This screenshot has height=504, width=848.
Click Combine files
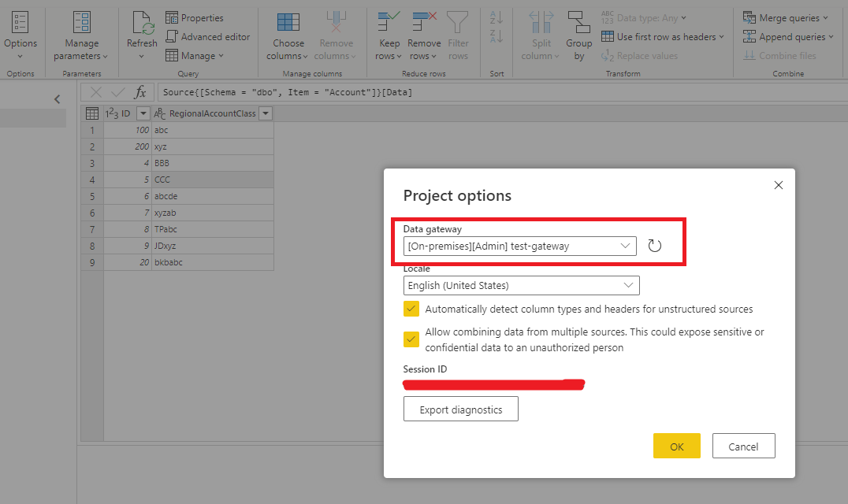(779, 56)
